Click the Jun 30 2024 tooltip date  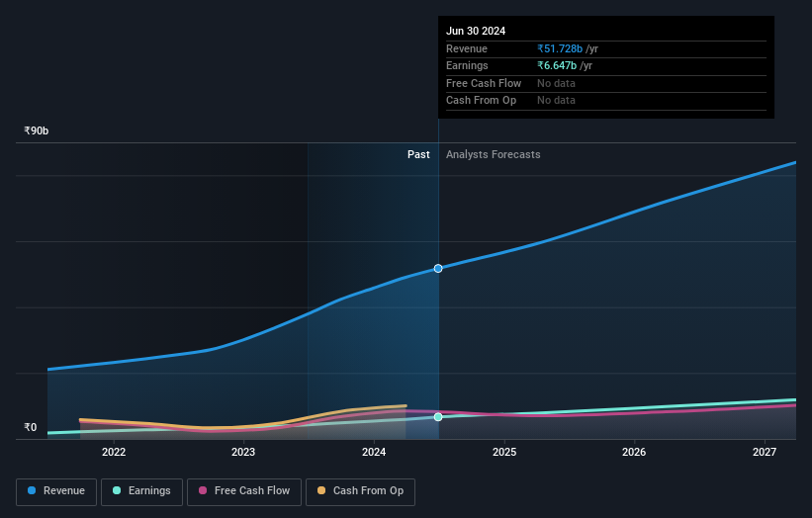tap(476, 31)
